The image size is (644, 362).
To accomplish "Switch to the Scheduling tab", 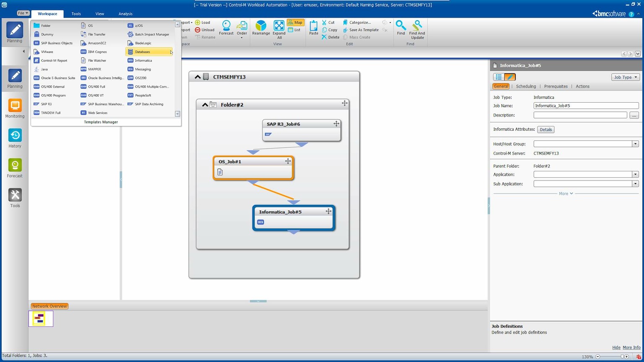I will [526, 86].
